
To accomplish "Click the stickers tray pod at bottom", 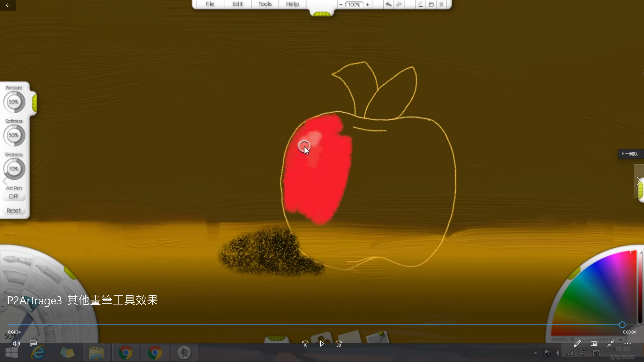I will (321, 337).
